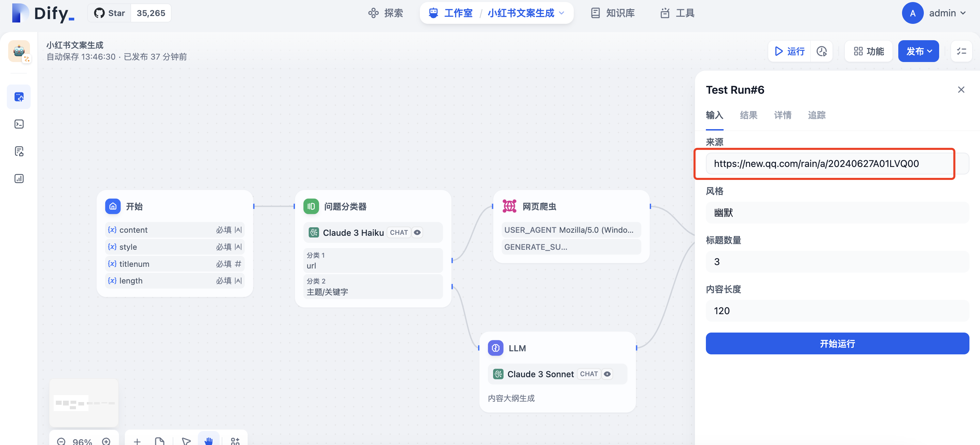Image resolution: width=980 pixels, height=445 pixels.
Task: Toggle the eye icon on Claude 3 Haiku
Action: (417, 233)
